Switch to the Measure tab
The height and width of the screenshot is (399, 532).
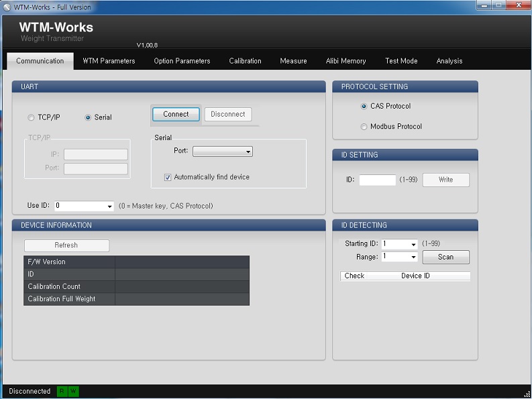tap(293, 61)
